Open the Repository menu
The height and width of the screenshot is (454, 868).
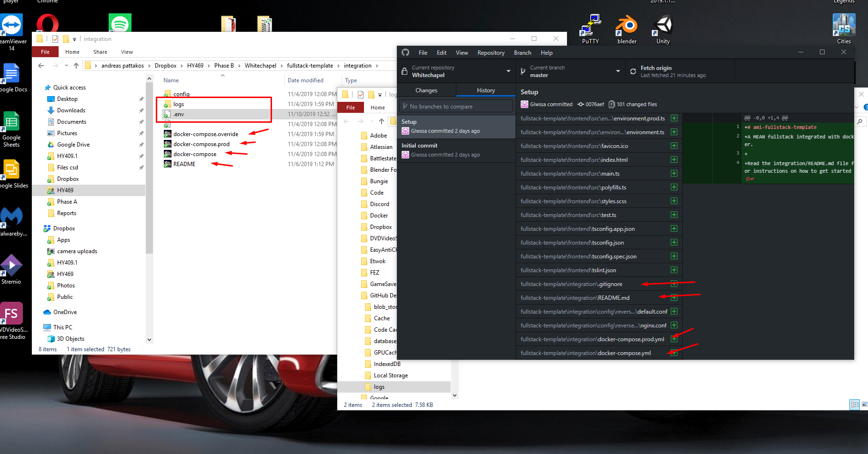click(x=491, y=52)
